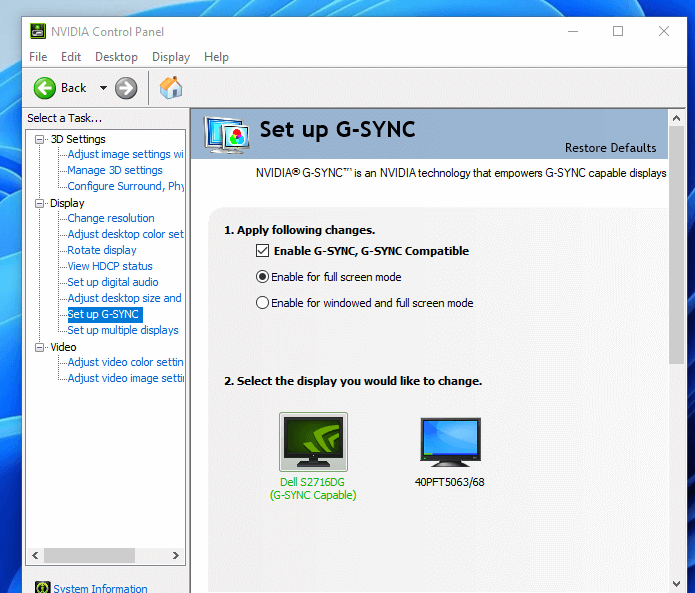The width and height of the screenshot is (695, 593).
Task: Collapse the Video tree node
Action: coord(39,347)
